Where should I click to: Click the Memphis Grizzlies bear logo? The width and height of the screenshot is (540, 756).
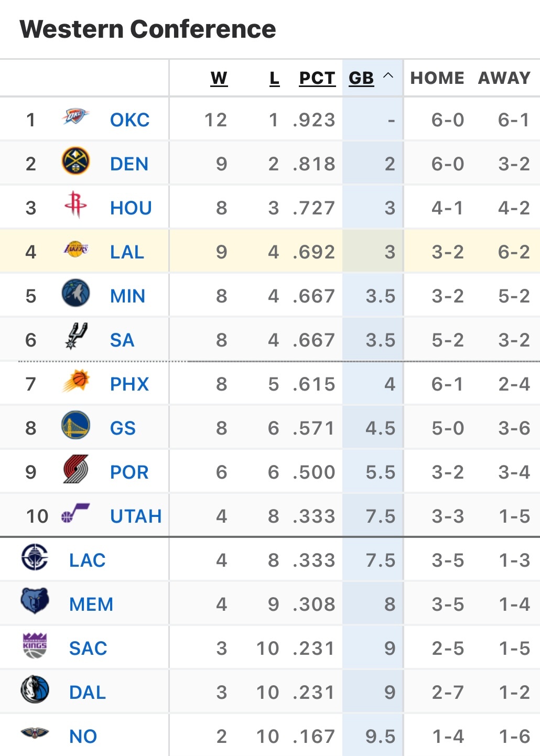point(35,601)
